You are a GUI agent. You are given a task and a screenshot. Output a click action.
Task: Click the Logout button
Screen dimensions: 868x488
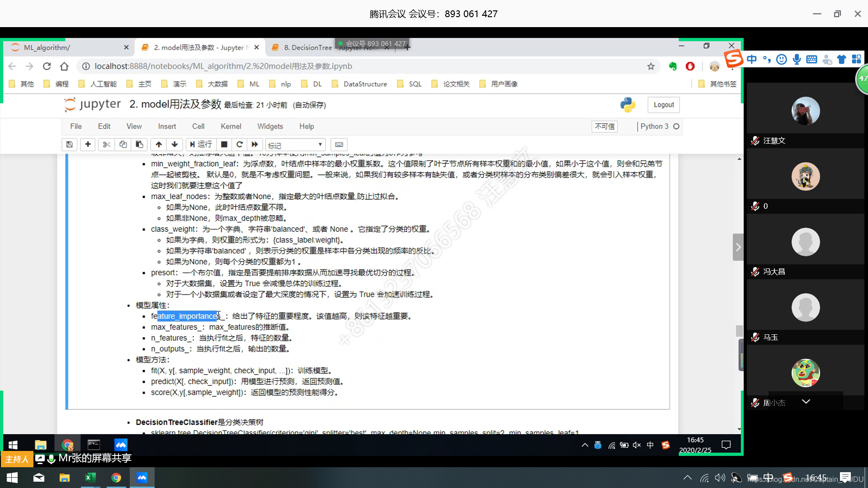[x=664, y=105]
